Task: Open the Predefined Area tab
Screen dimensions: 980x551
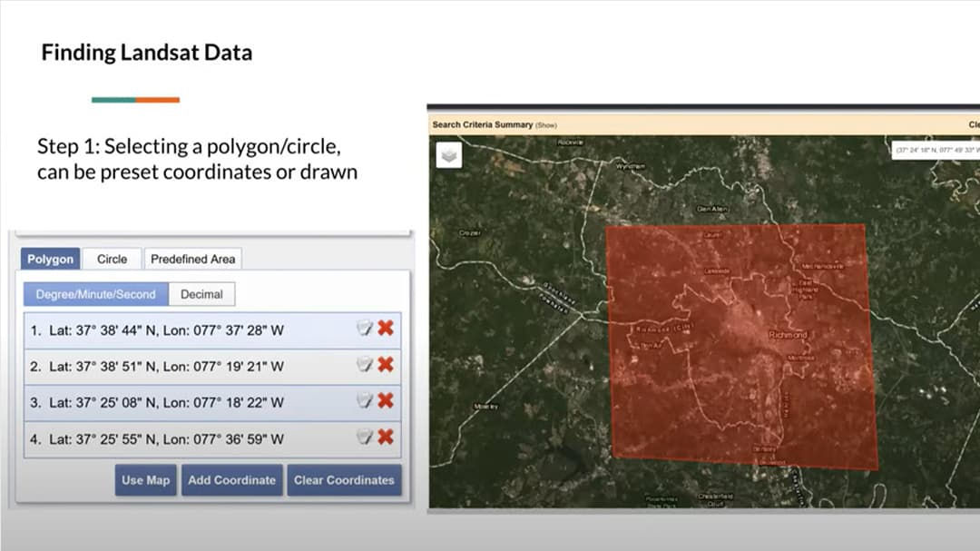Action: (x=193, y=259)
